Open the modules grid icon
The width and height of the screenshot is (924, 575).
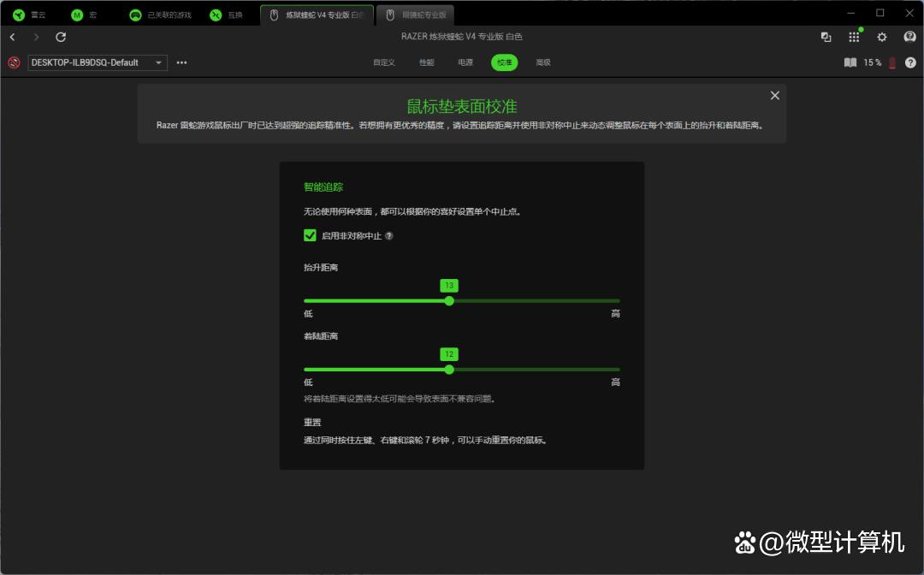point(854,37)
